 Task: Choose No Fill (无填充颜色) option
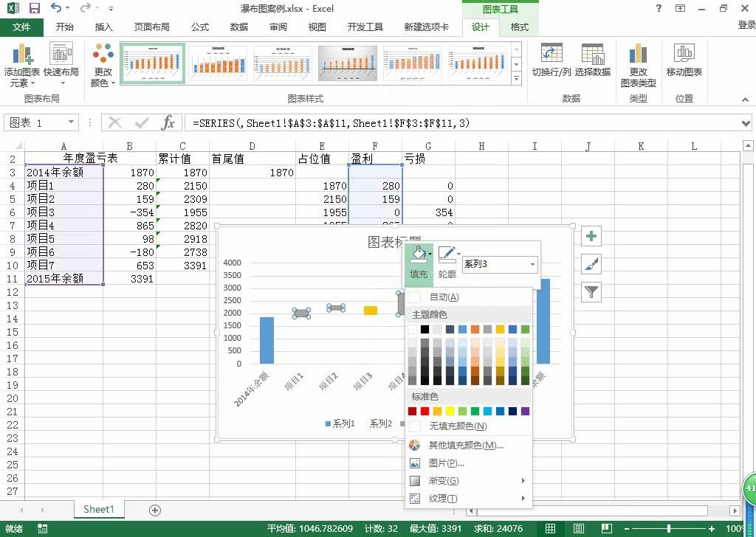(x=468, y=426)
